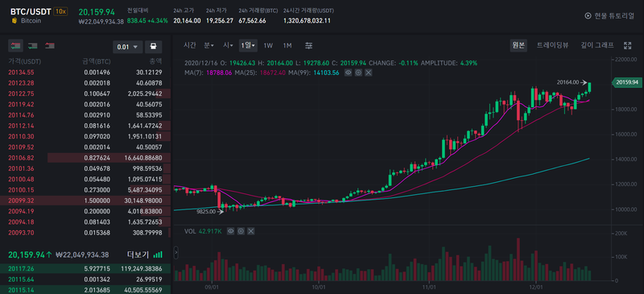Select sell order at 20112.14

[x=85, y=126]
